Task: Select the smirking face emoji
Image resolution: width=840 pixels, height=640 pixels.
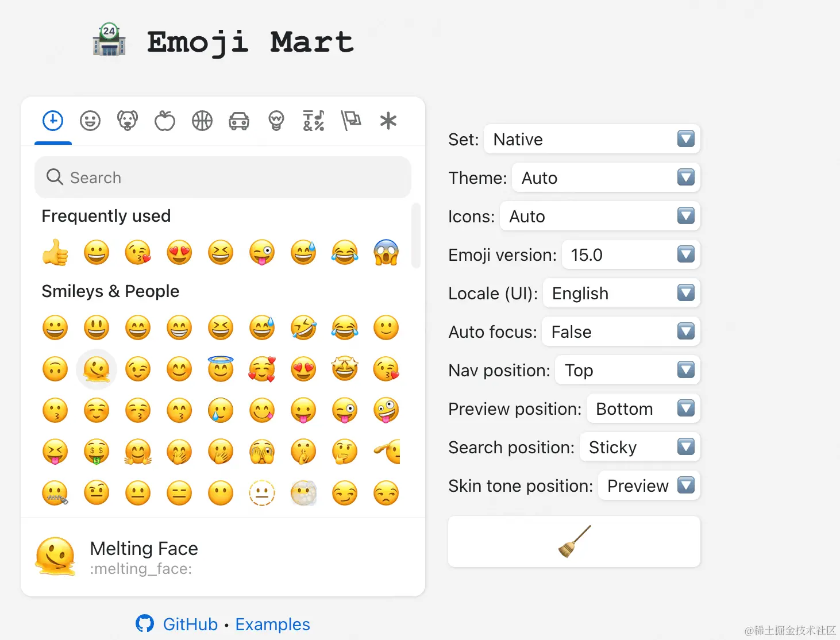Action: [345, 494]
